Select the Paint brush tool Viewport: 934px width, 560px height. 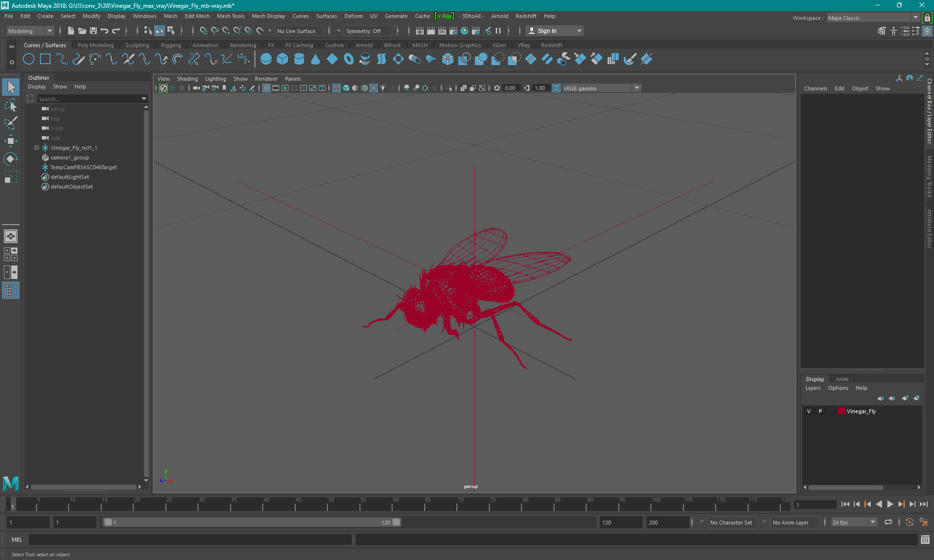[x=10, y=122]
